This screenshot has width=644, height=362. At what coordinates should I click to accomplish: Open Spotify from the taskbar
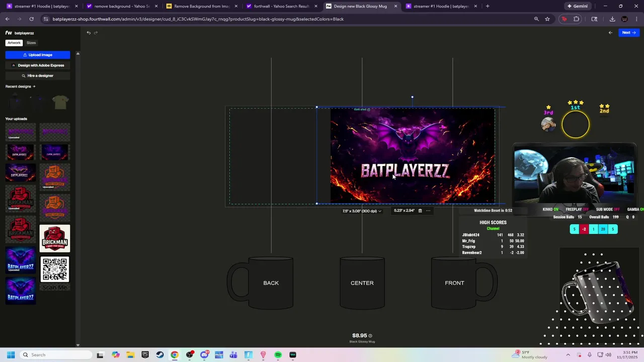(x=278, y=355)
